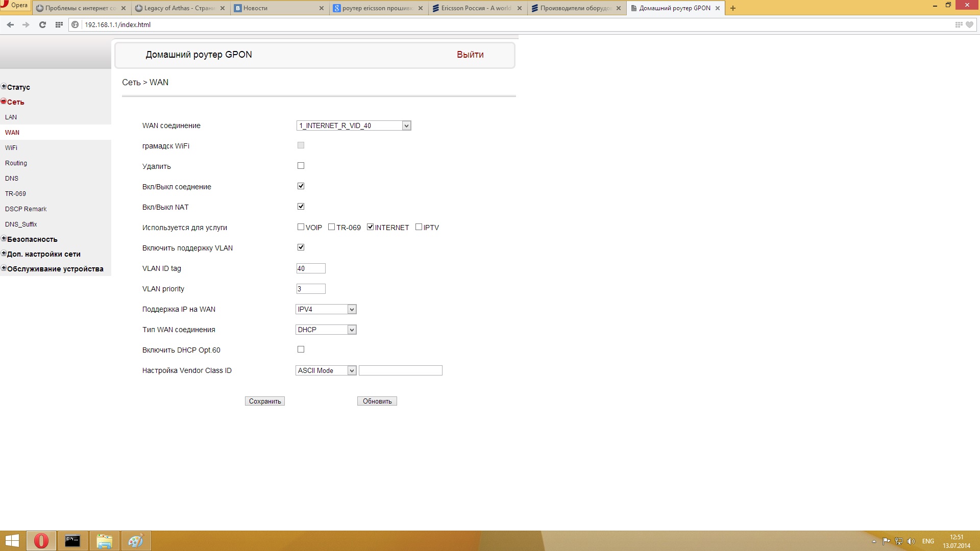This screenshot has height=551, width=980.
Task: Open the WiFi item in the sidebar
Action: 11,148
